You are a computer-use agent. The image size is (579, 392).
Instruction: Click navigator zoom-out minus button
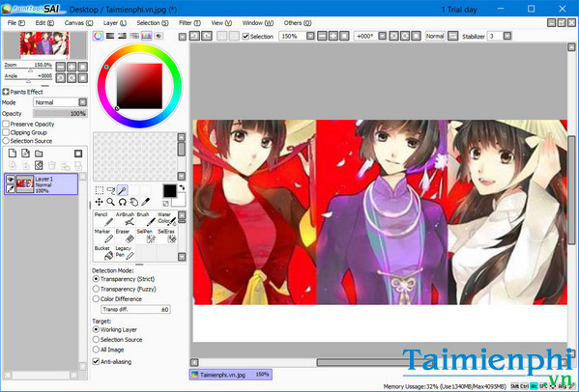pos(61,67)
